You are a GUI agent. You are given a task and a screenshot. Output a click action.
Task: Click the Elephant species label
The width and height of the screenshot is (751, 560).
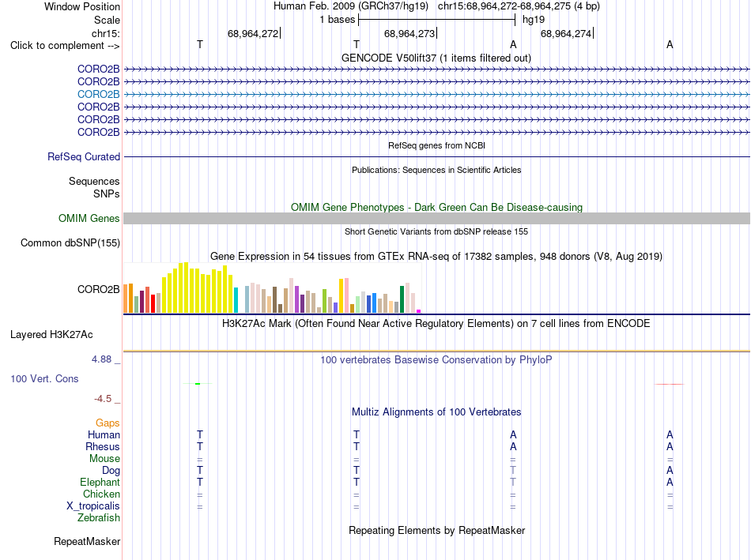click(100, 482)
